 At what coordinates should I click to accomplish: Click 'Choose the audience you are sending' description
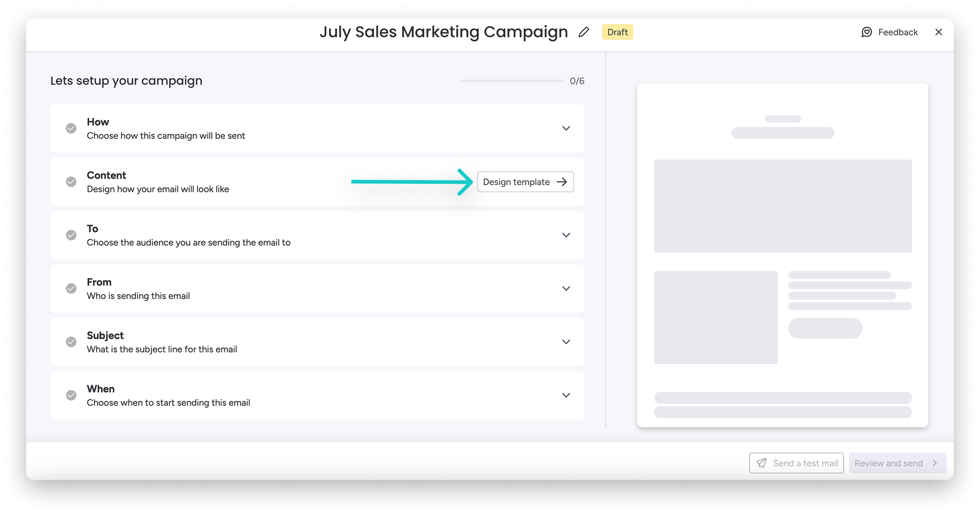point(189,243)
